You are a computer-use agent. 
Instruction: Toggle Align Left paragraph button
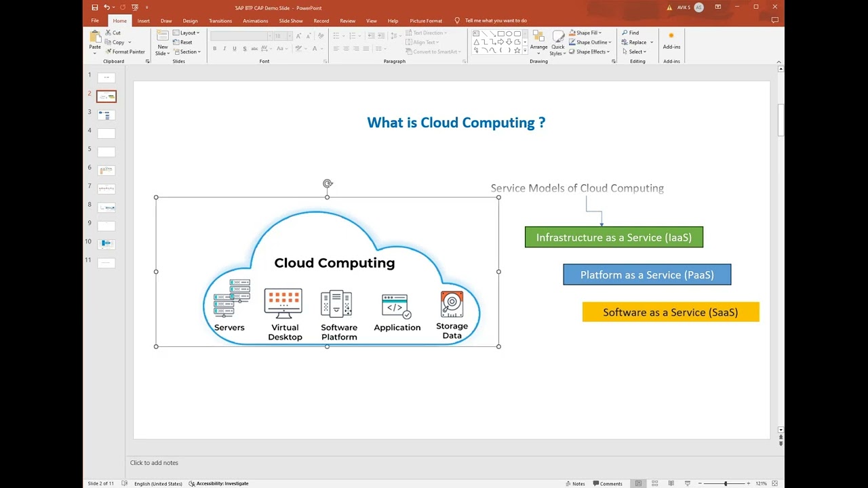(336, 49)
